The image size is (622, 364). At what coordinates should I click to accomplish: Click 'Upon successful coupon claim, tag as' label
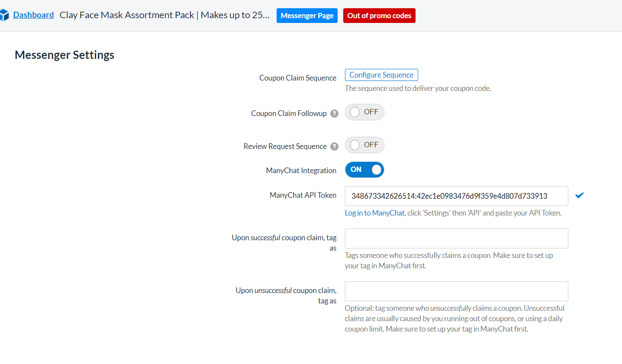(284, 243)
